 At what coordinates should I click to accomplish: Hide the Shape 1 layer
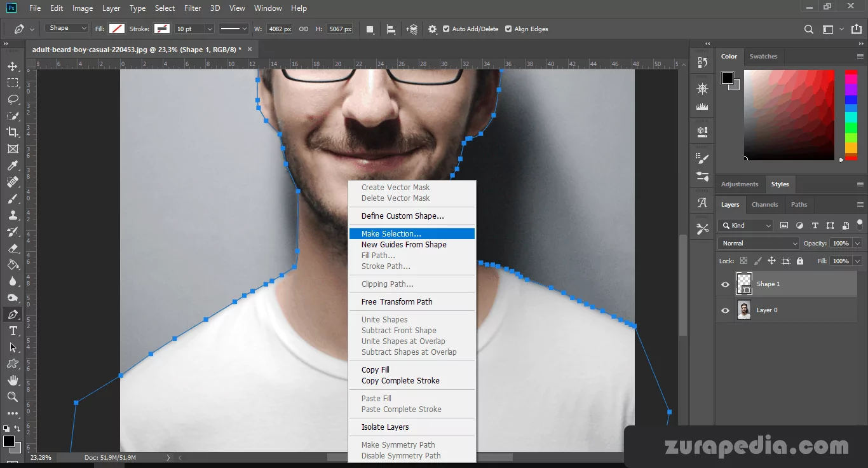725,284
